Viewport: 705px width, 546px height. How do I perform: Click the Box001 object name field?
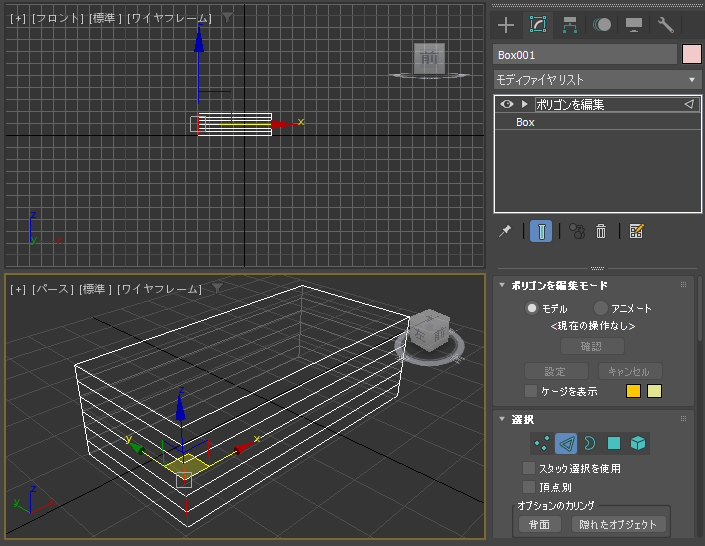[x=585, y=55]
